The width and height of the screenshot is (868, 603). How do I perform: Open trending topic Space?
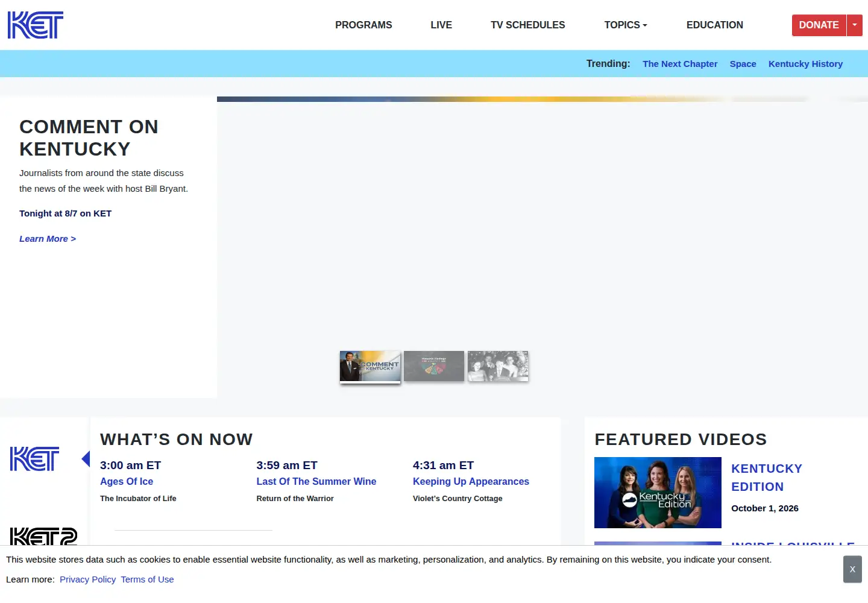click(x=743, y=64)
